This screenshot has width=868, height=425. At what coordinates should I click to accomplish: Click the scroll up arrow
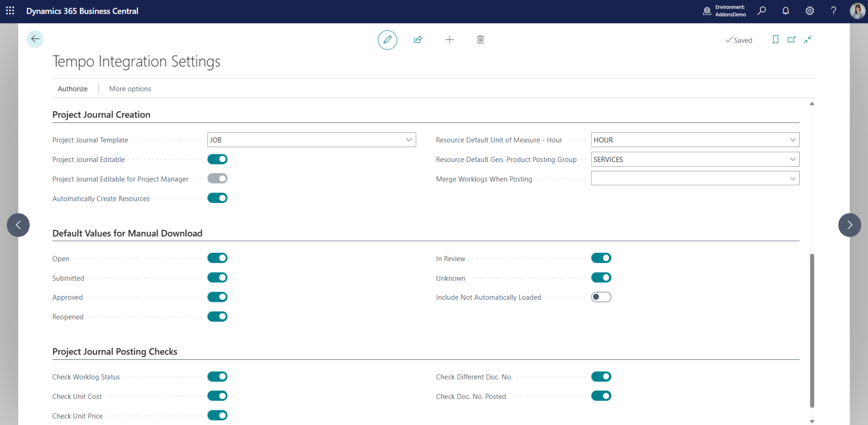coord(812,103)
